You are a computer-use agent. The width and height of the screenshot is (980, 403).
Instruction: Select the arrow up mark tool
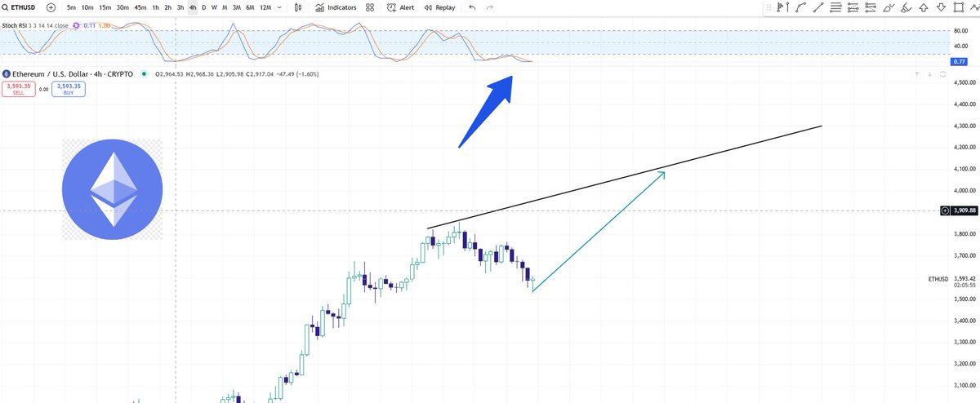[x=924, y=7]
